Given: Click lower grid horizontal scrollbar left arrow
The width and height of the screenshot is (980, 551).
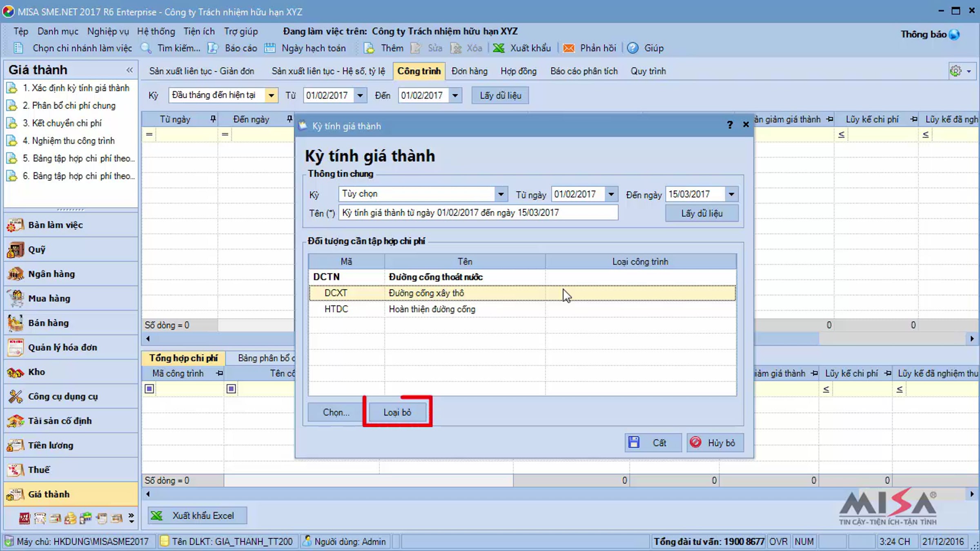Looking at the screenshot, I should click(148, 494).
